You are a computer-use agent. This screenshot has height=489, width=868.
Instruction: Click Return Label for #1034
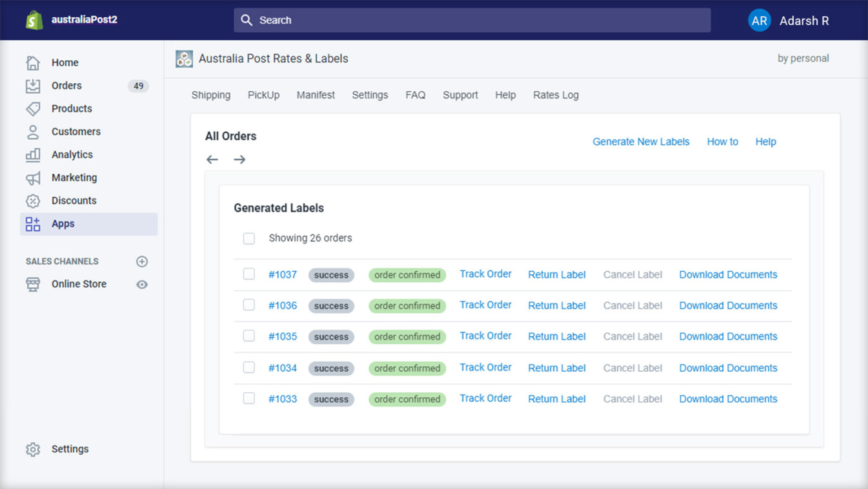(557, 368)
